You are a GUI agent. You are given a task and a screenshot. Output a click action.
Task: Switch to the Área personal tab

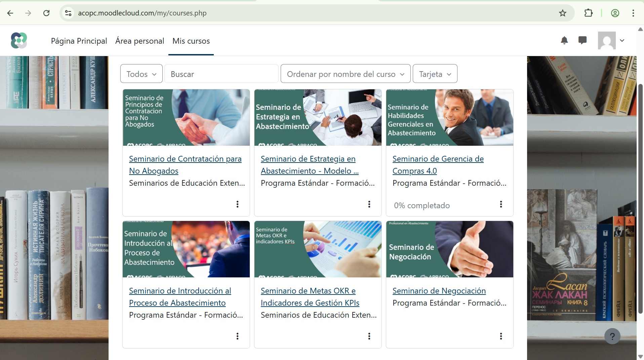(139, 41)
